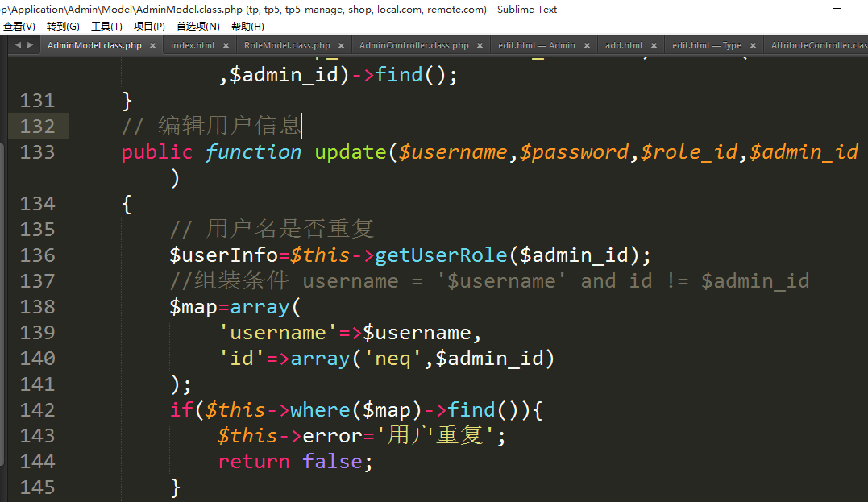Open the 项目(P) menu
The height and width of the screenshot is (502, 868).
tap(149, 27)
